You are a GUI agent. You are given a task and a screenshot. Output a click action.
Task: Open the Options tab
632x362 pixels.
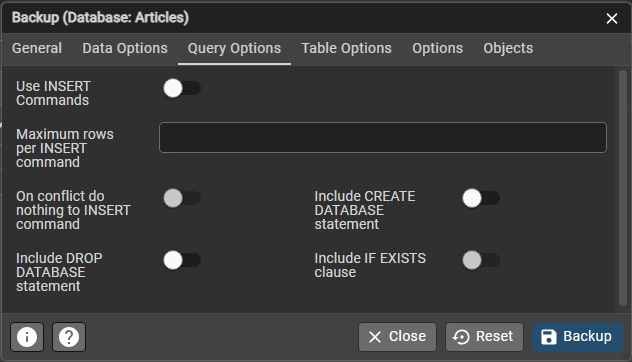tap(437, 48)
